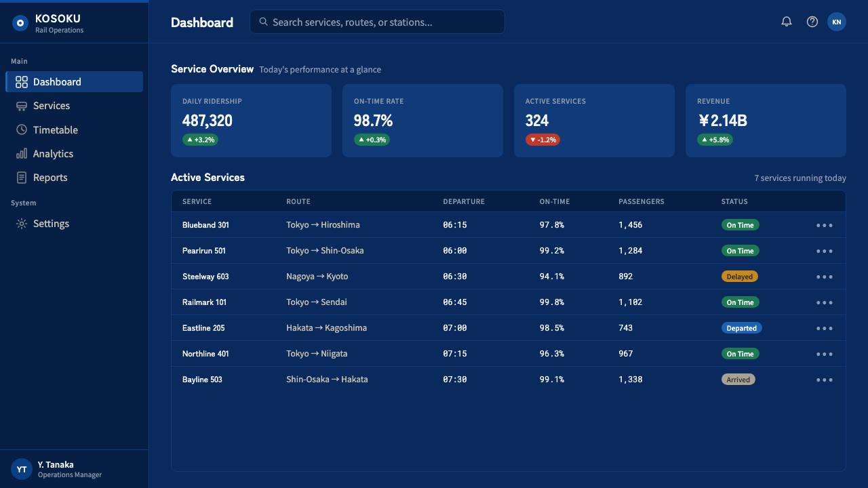Image resolution: width=868 pixels, height=488 pixels.
Task: Select the Steelway 603 service name
Action: coord(205,277)
